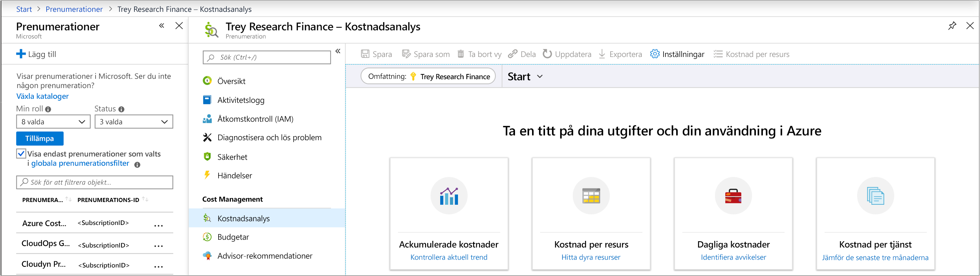Click the Ackumulerade kostnader chart icon
980x276 pixels.
pos(449,196)
